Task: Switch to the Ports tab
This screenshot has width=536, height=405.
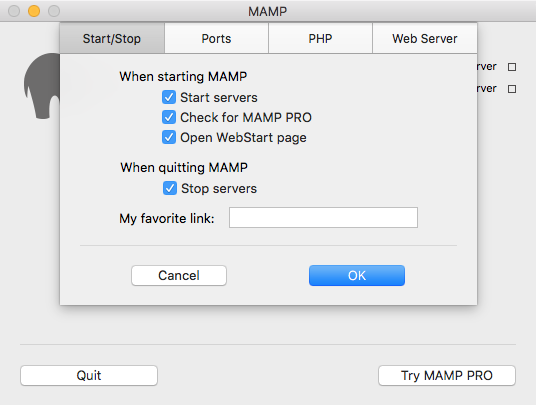Action: [216, 39]
